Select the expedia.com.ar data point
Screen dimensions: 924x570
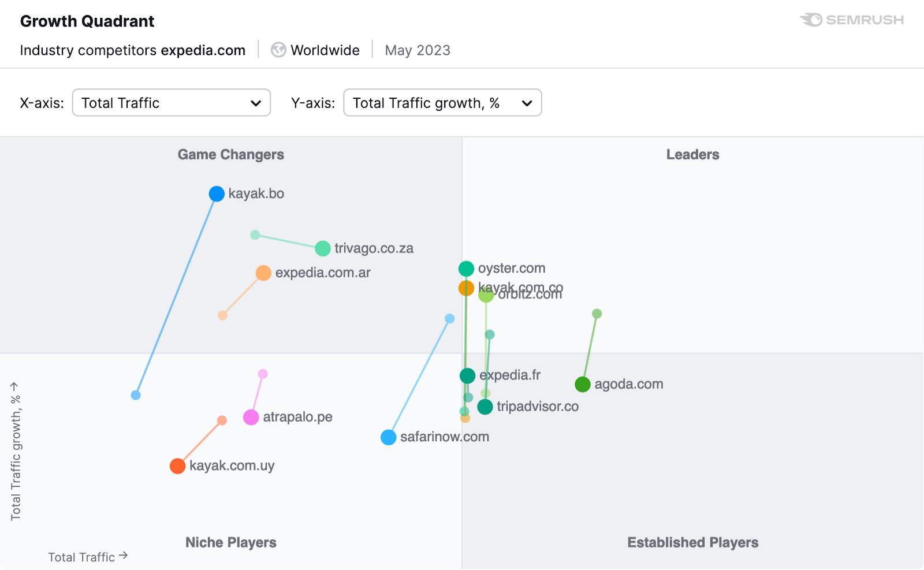pyautogui.click(x=263, y=273)
